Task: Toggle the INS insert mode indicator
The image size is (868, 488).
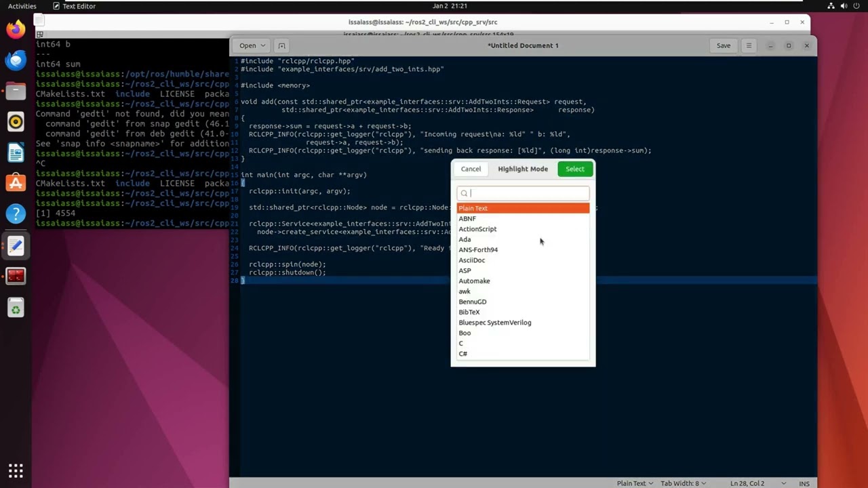Action: (804, 483)
